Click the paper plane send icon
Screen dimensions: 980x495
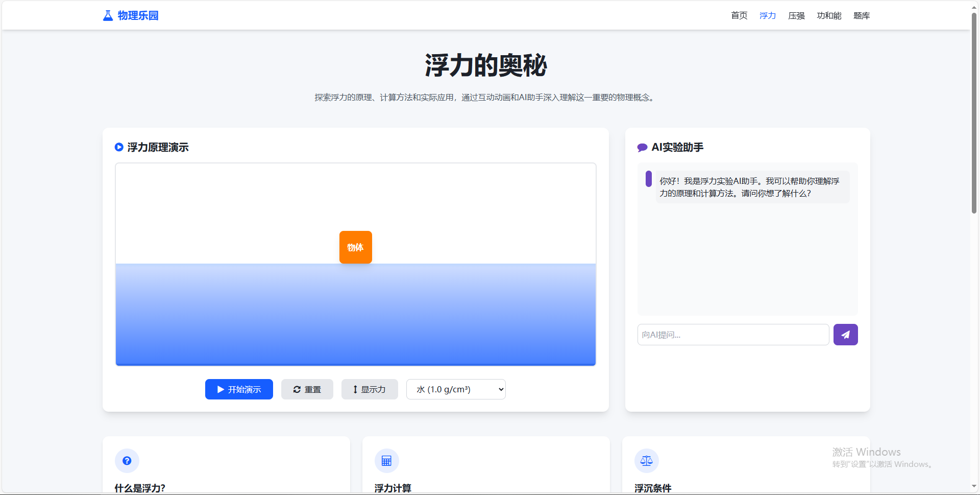[845, 335]
